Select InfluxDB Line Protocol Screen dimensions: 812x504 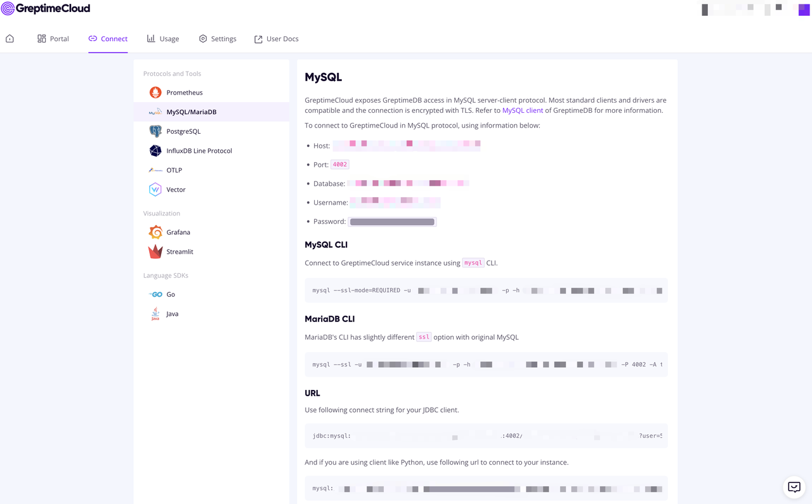point(200,150)
